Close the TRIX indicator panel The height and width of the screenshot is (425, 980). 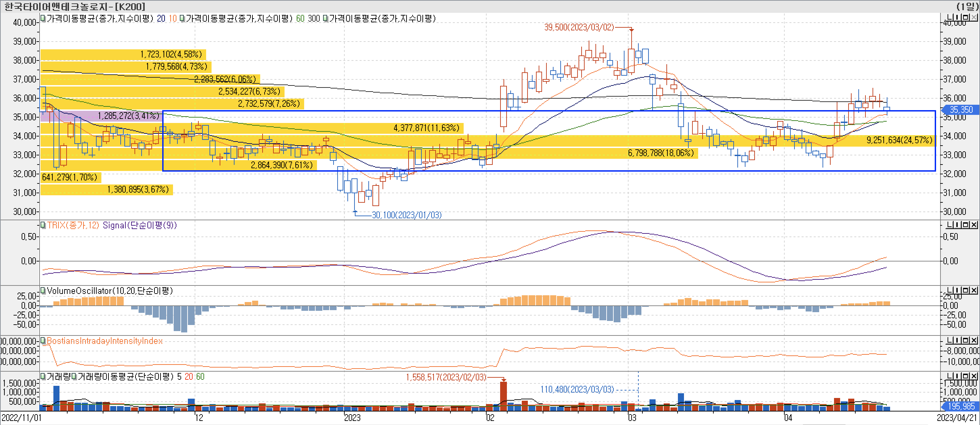[x=974, y=225]
